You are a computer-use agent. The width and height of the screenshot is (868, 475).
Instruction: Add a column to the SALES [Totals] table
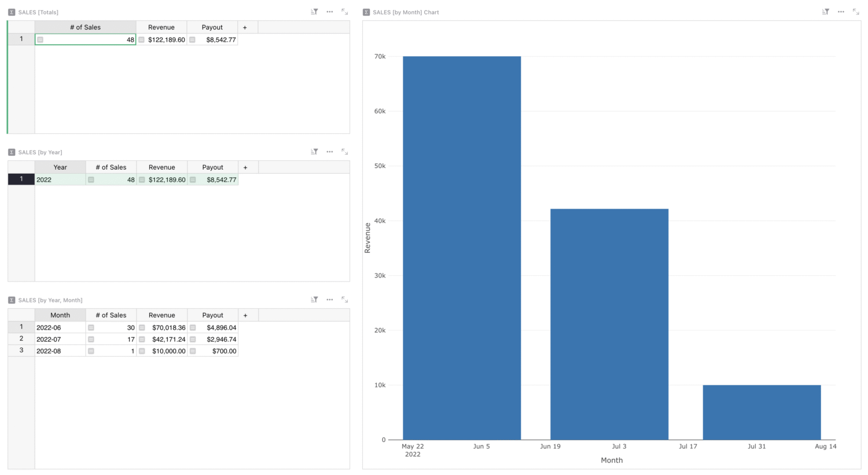point(245,27)
